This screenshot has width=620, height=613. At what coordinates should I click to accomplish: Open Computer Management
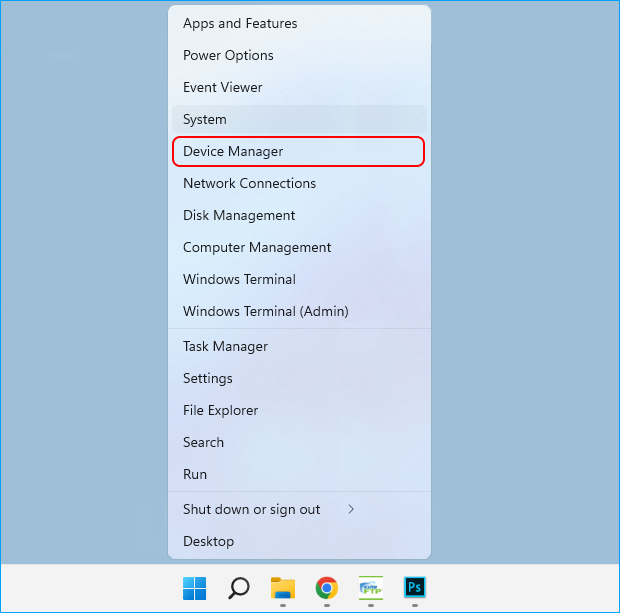[257, 247]
